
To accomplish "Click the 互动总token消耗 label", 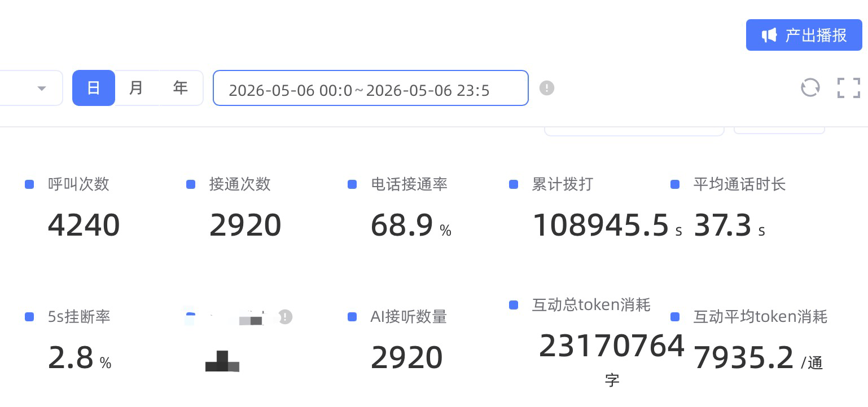I will click(591, 305).
